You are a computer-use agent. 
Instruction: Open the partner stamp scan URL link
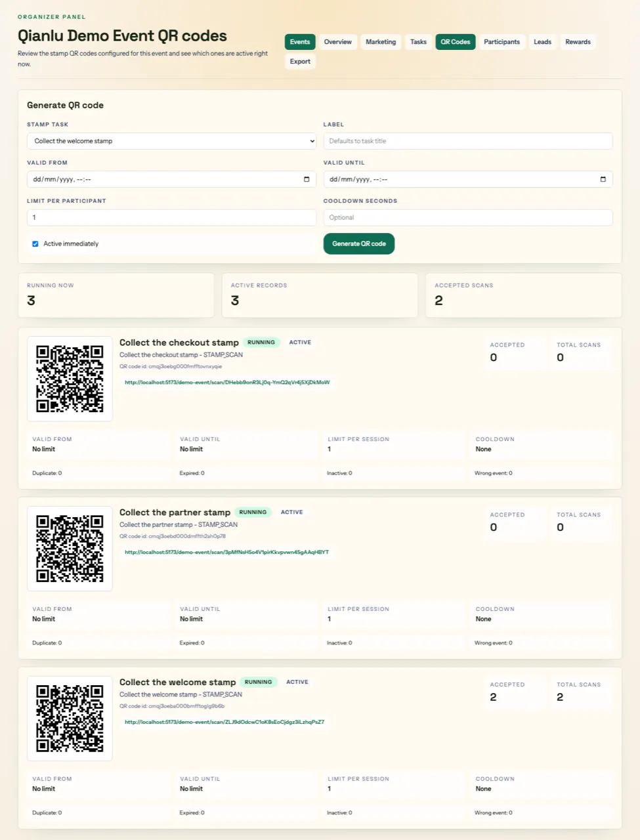coord(226,552)
